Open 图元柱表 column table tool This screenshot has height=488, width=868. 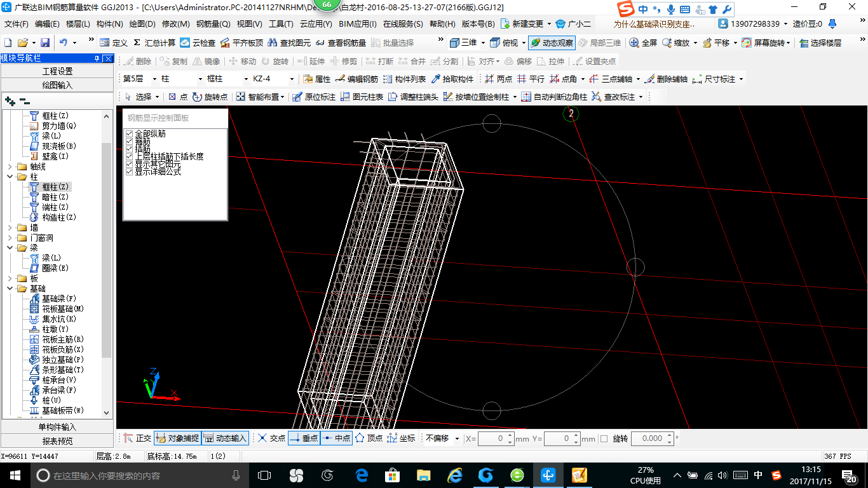(362, 97)
